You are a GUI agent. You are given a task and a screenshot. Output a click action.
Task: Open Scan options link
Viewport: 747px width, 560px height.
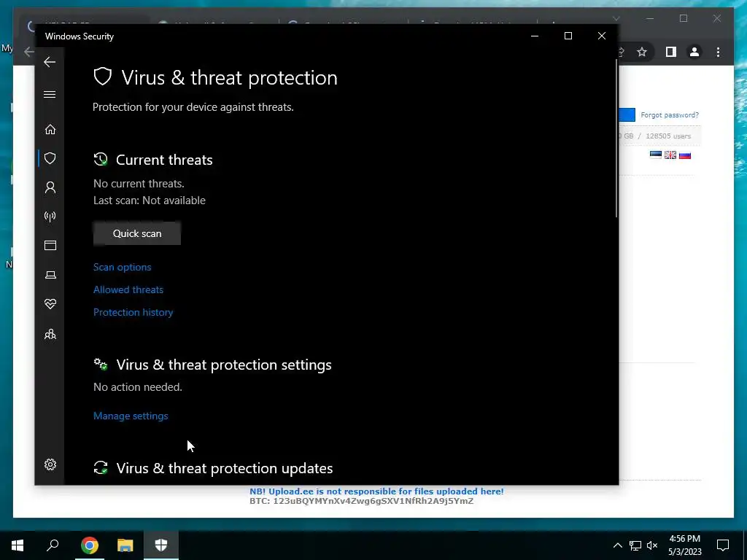pos(122,267)
